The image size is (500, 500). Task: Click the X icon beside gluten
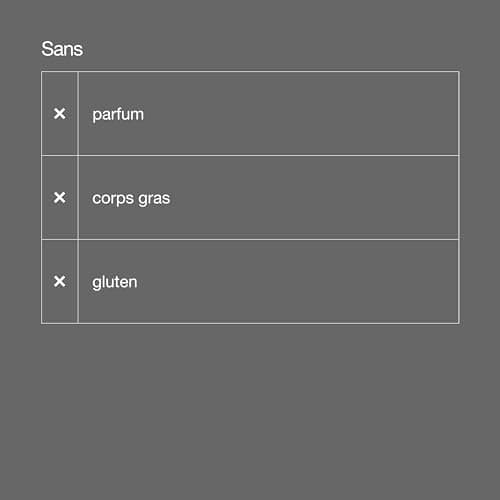click(60, 281)
